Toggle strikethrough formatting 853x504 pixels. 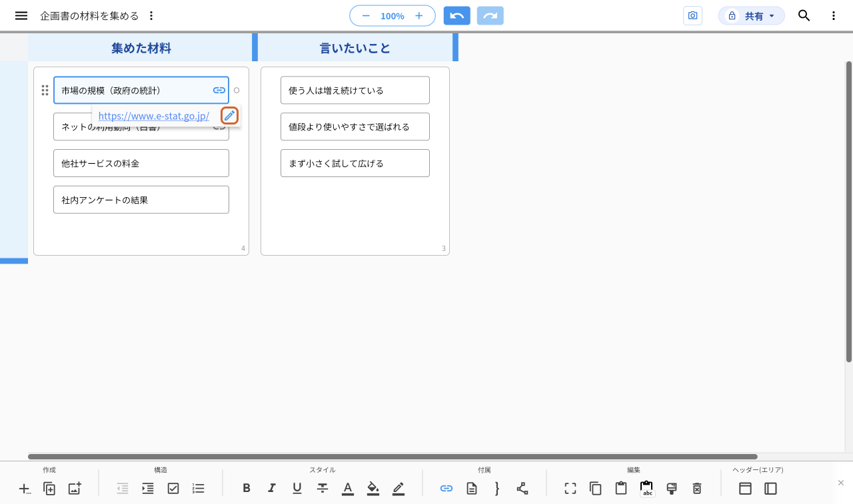click(323, 489)
